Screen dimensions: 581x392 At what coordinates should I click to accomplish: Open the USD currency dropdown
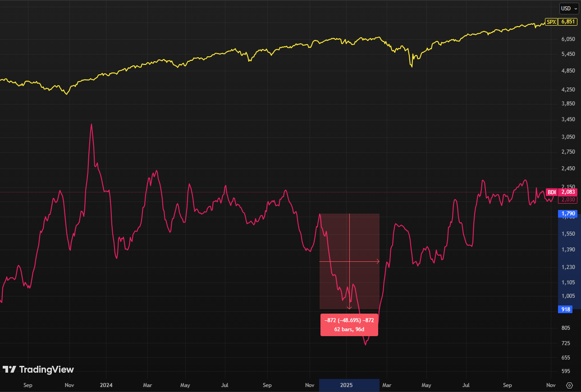[568, 8]
